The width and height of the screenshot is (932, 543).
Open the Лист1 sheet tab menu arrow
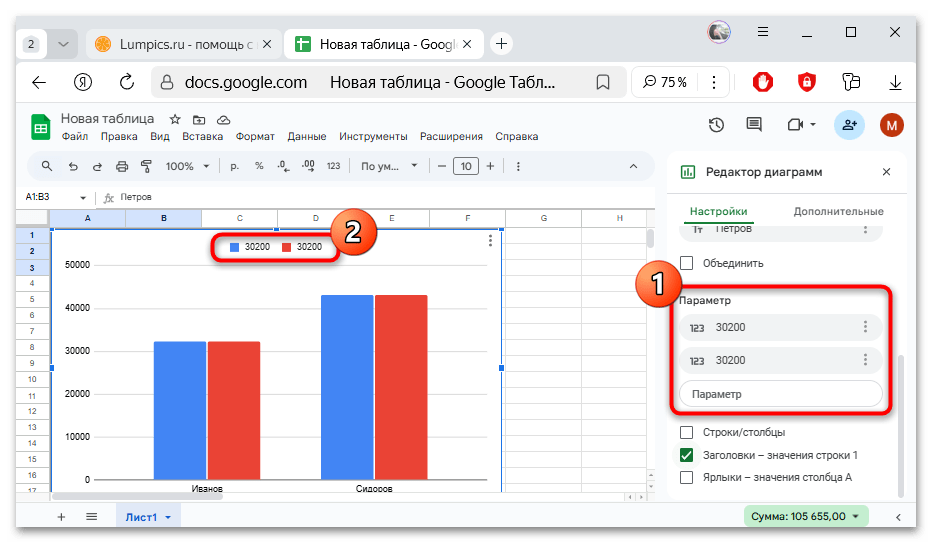click(168, 517)
